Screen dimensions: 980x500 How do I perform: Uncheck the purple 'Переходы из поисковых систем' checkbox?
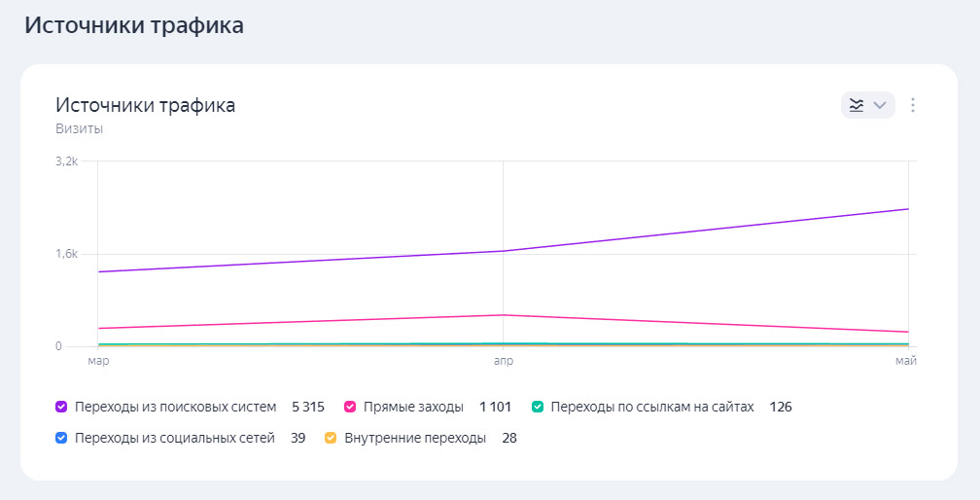click(x=61, y=407)
